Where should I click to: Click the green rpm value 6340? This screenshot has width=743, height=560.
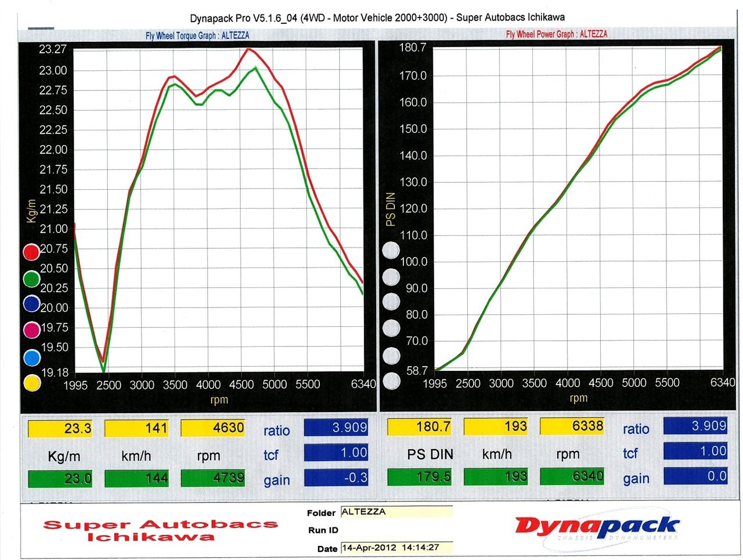pyautogui.click(x=572, y=476)
